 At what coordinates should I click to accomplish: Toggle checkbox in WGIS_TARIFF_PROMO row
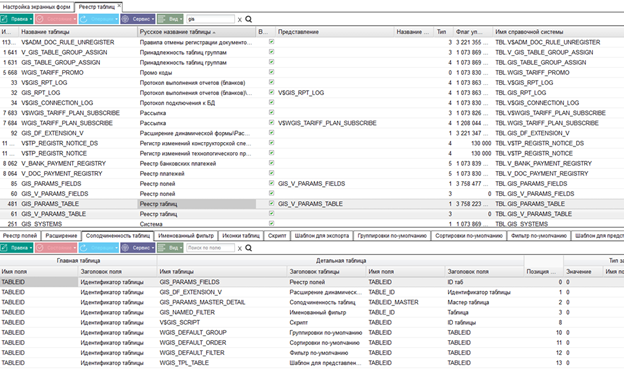pyautogui.click(x=271, y=72)
